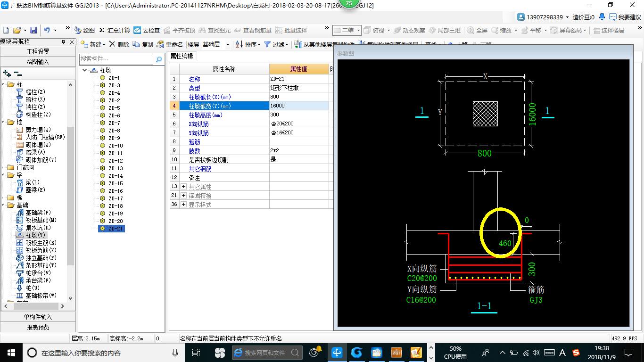The image size is (644, 362).
Task: Click the 柱墩高度 value 300
Action: click(x=299, y=115)
